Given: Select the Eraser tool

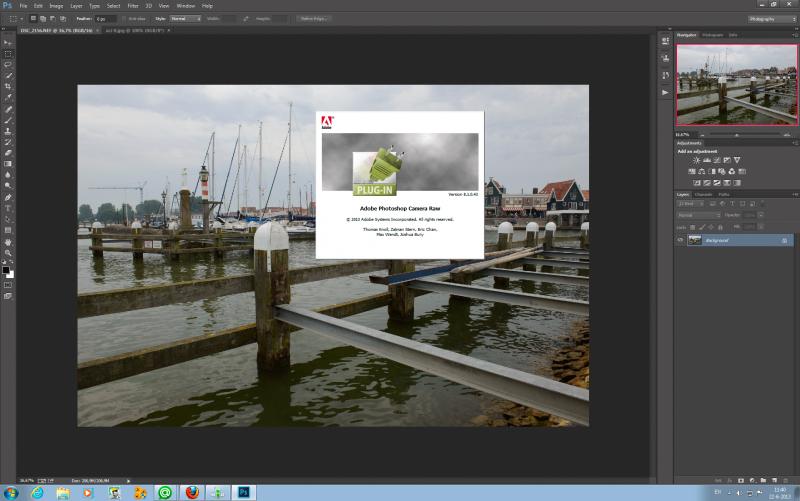Looking at the screenshot, I should [x=8, y=153].
